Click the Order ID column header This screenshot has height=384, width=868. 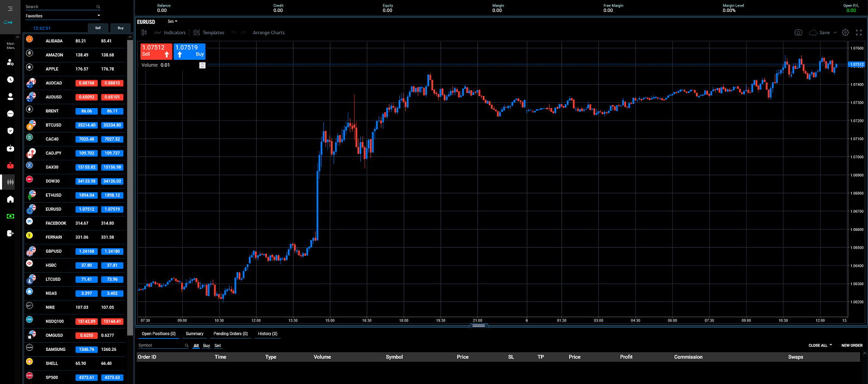[x=146, y=357]
